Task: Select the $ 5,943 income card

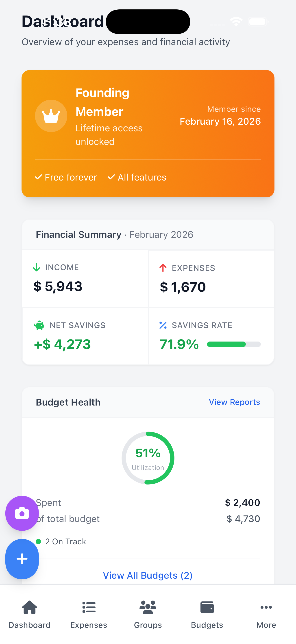Action: point(85,278)
